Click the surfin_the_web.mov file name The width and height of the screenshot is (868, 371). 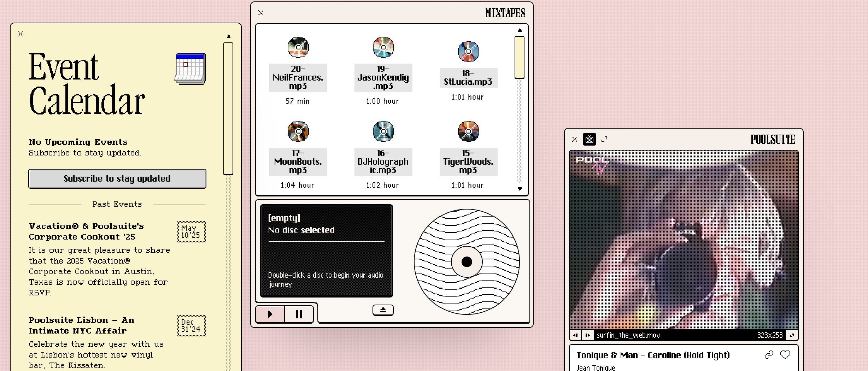click(x=628, y=335)
